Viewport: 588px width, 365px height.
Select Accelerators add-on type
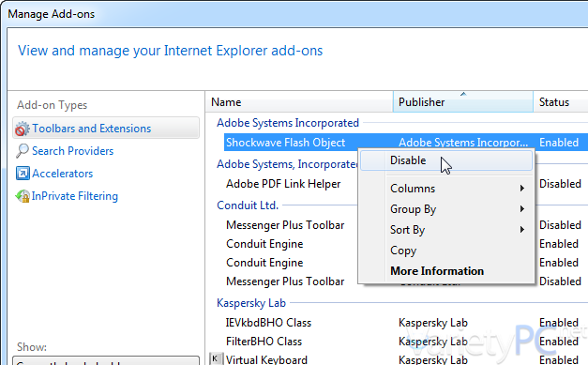pos(62,174)
